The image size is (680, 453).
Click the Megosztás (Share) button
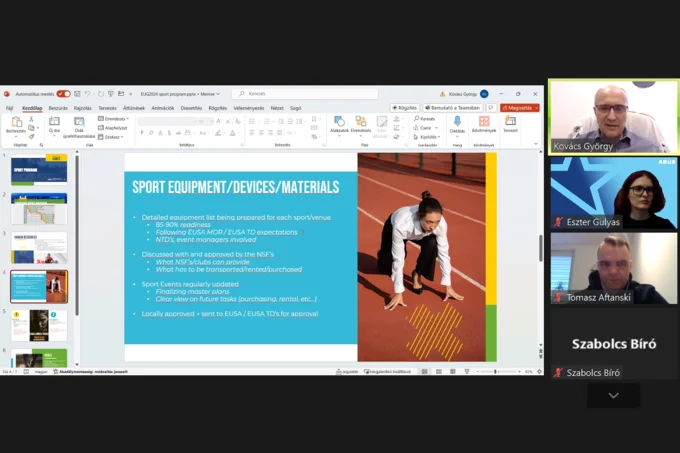[520, 107]
